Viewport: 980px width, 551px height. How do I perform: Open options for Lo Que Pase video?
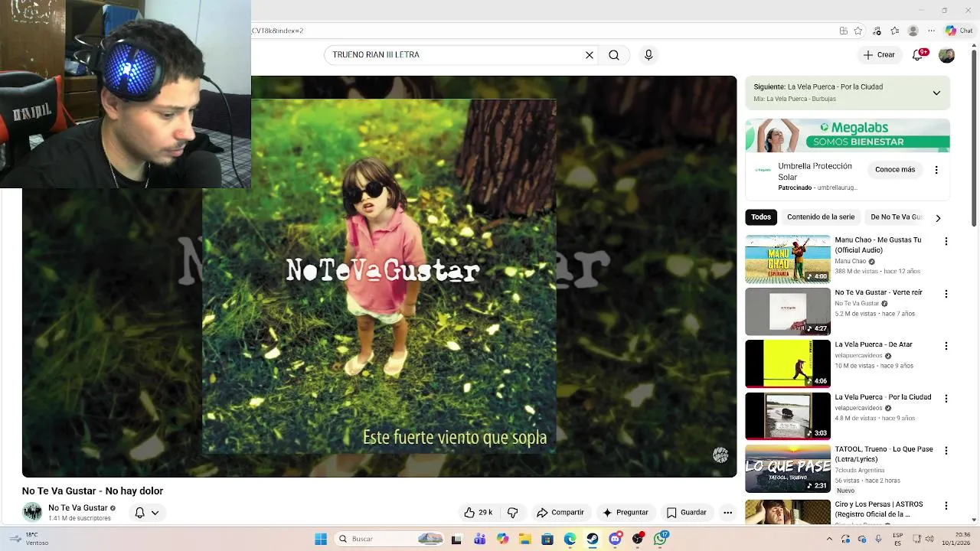pos(946,451)
